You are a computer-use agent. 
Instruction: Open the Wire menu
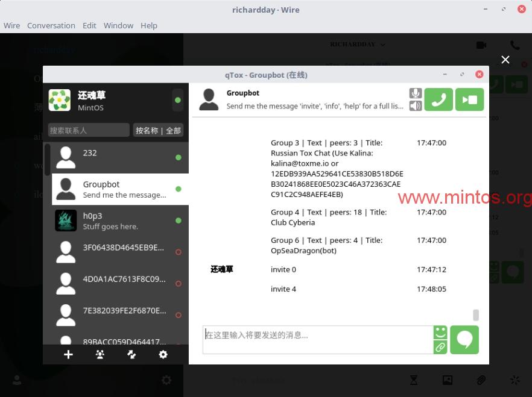12,26
